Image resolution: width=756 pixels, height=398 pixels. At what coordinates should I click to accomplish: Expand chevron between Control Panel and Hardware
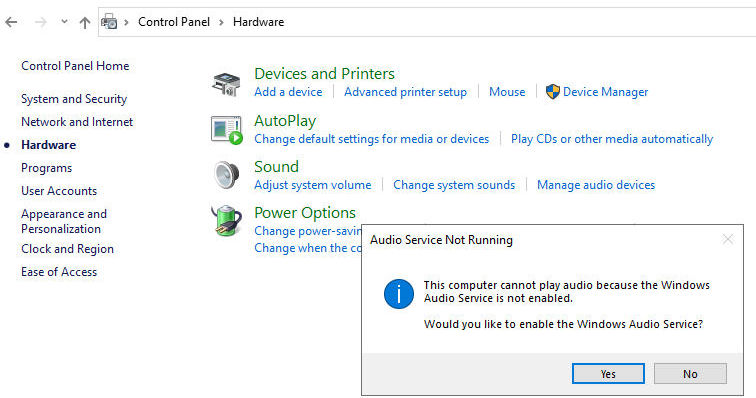[221, 22]
